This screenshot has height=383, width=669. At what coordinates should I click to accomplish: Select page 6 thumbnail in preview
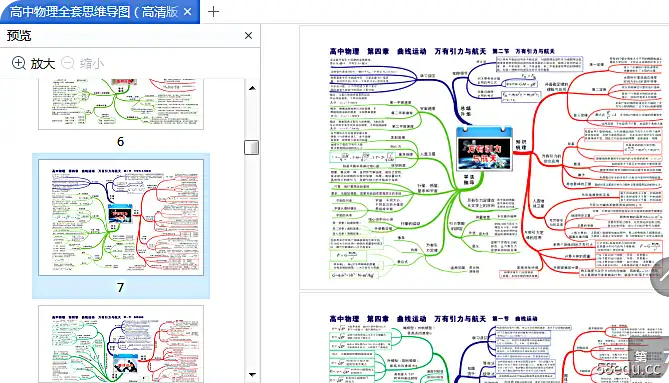[121, 104]
